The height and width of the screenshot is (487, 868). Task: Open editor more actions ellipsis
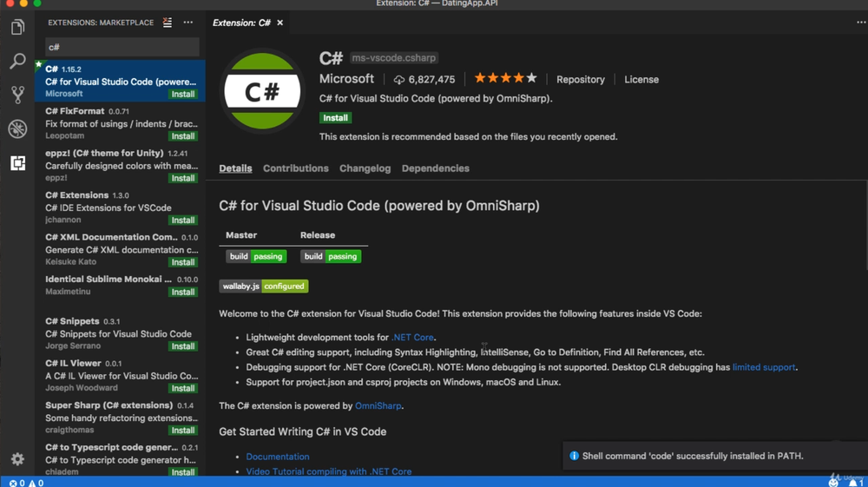[x=861, y=23]
